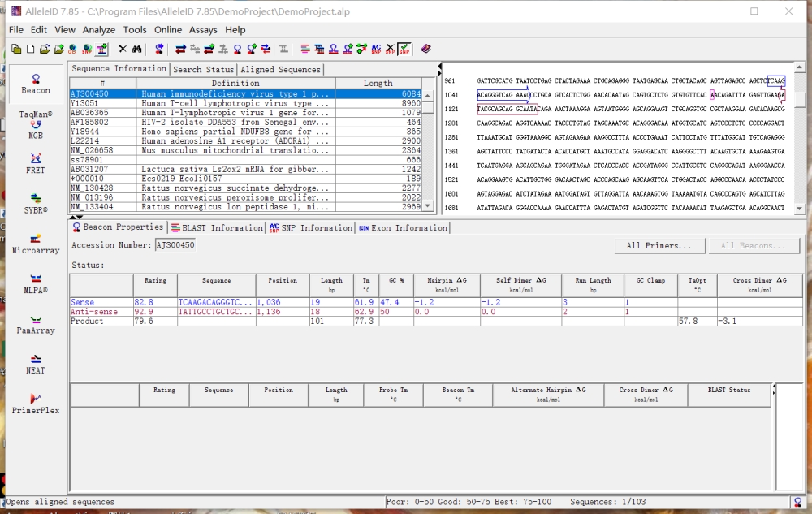Open the Assays menu
The height and width of the screenshot is (514, 812).
click(x=203, y=29)
